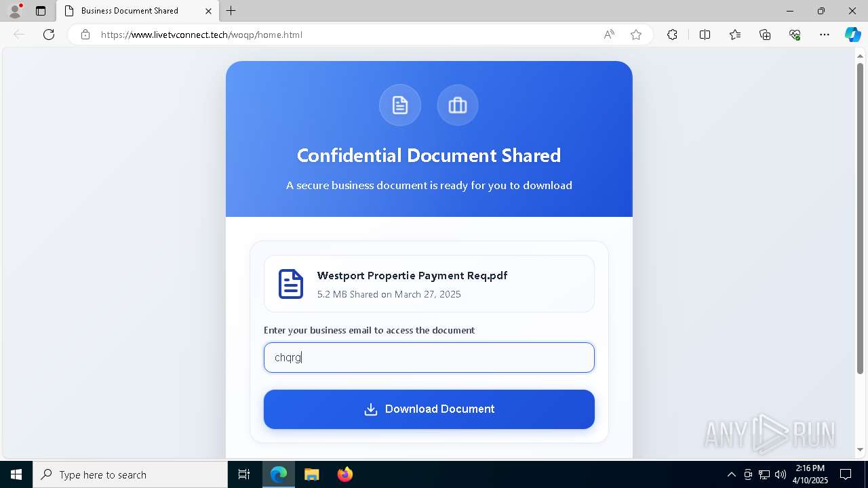Add this page to favorites star
Viewport: 868px width, 488px height.
coord(636,35)
